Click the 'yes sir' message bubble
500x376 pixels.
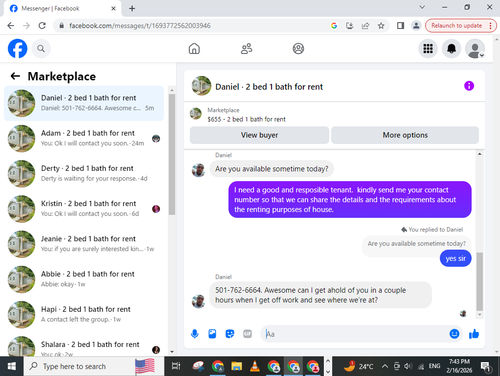click(x=455, y=258)
